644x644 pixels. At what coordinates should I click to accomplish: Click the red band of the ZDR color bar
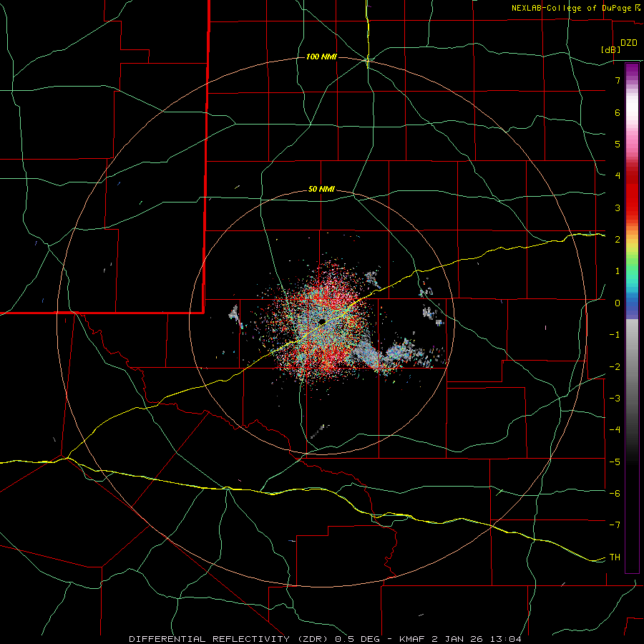pos(632,193)
